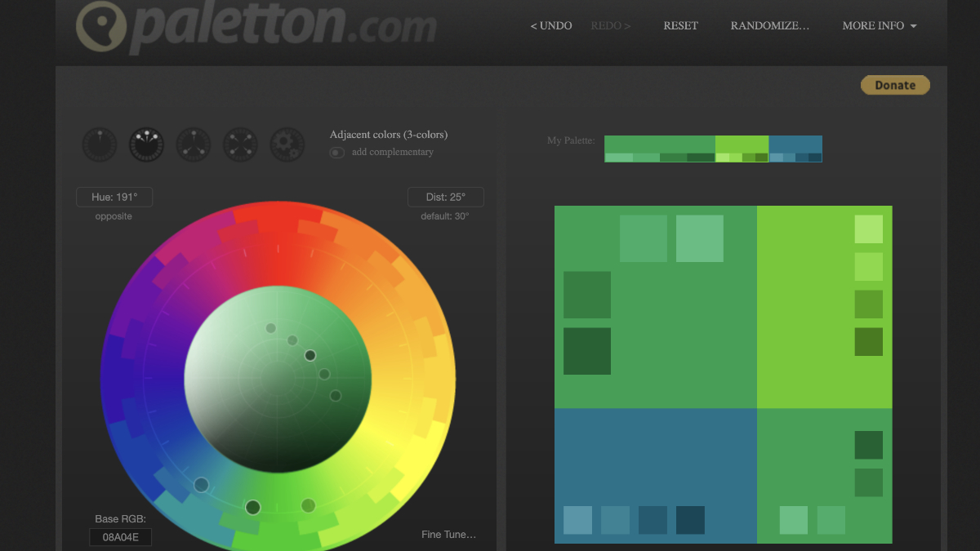Click the Paletton logo icon
The image size is (980, 551).
[101, 26]
